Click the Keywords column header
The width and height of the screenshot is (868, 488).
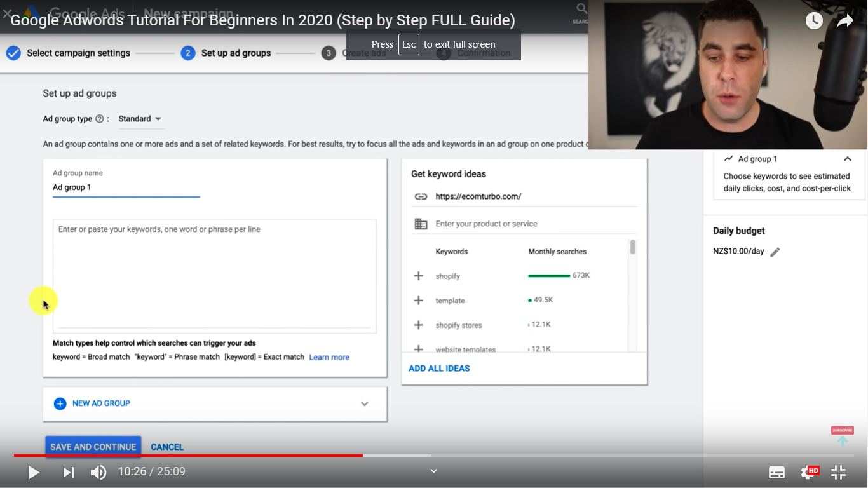[x=452, y=252]
